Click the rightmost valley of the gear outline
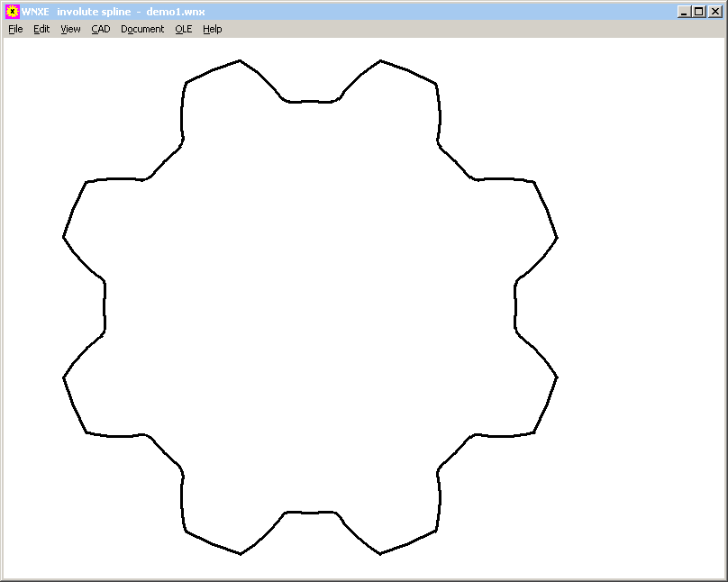 point(515,307)
